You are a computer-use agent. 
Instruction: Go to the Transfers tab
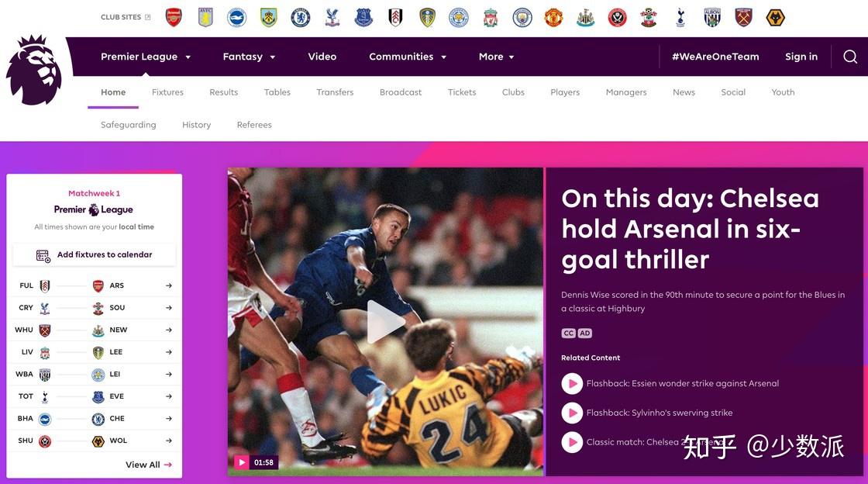335,92
